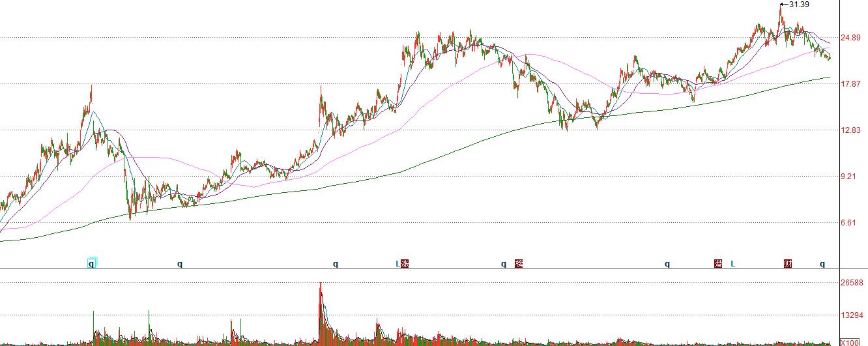This screenshot has width=868, height=346.
Task: Click the 13294 volume axis label
Action: click(x=852, y=316)
